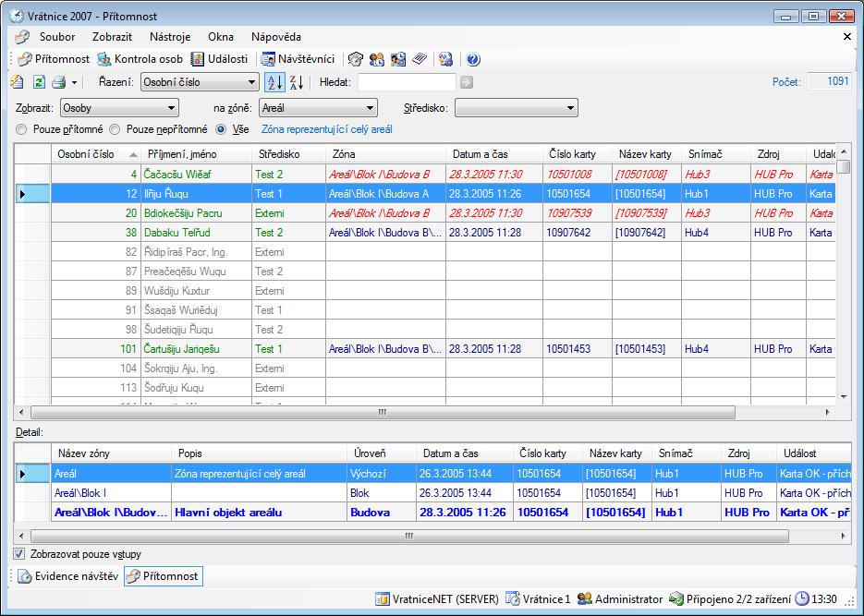The image size is (864, 616).
Task: Open the Soubor menu
Action: pos(57,37)
